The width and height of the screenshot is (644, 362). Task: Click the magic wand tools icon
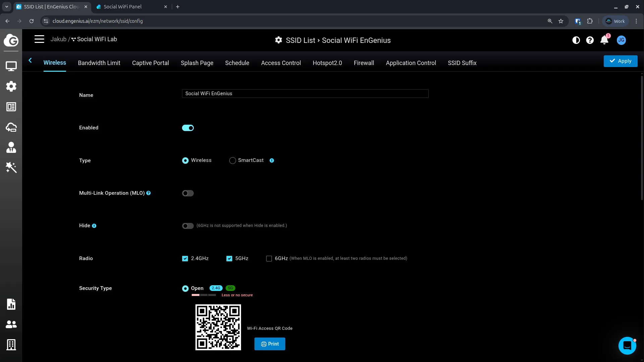click(11, 167)
